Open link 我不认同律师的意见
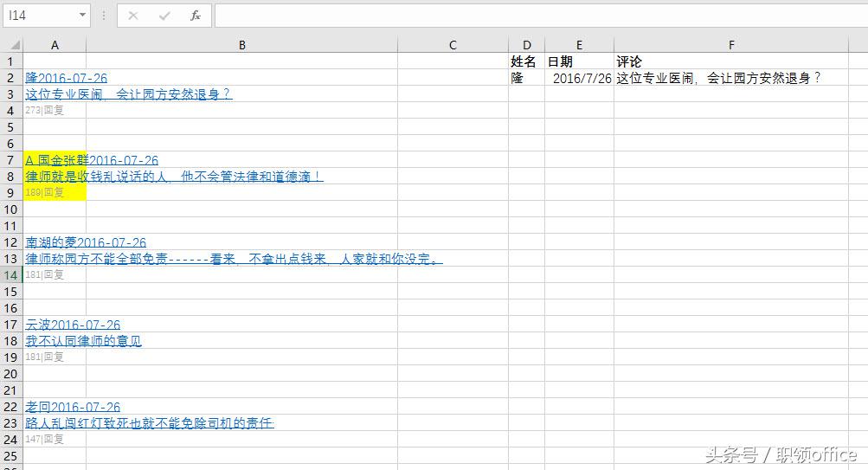This screenshot has height=470, width=868. [x=83, y=341]
